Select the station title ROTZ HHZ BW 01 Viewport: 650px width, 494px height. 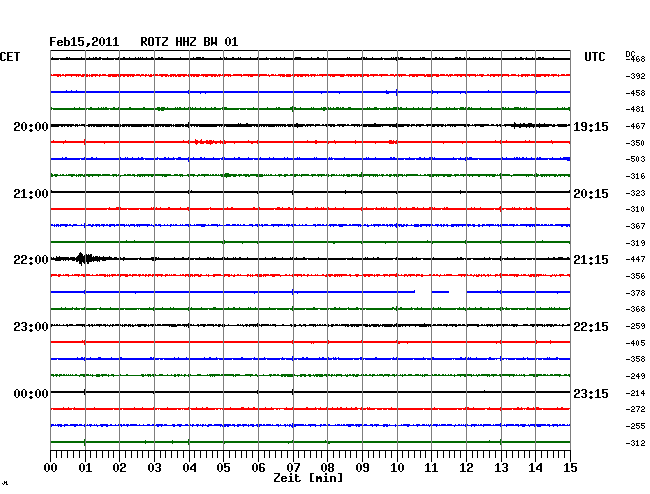click(189, 42)
